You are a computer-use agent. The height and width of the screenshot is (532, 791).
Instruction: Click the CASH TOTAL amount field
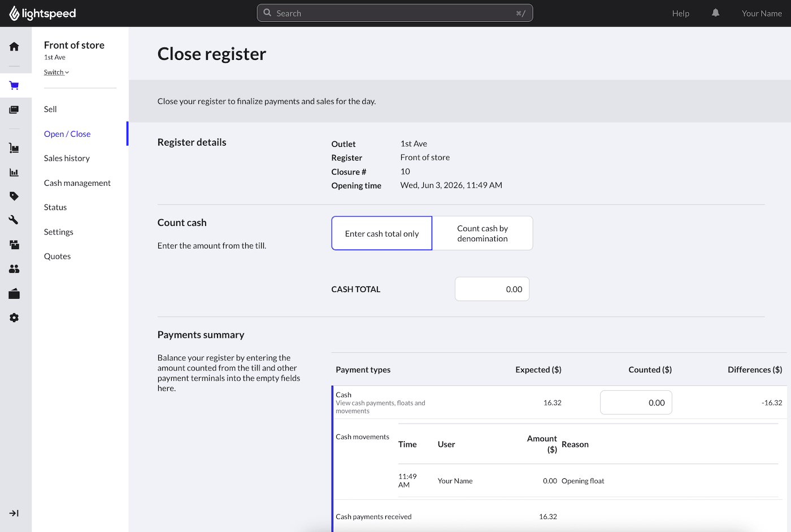pyautogui.click(x=492, y=289)
